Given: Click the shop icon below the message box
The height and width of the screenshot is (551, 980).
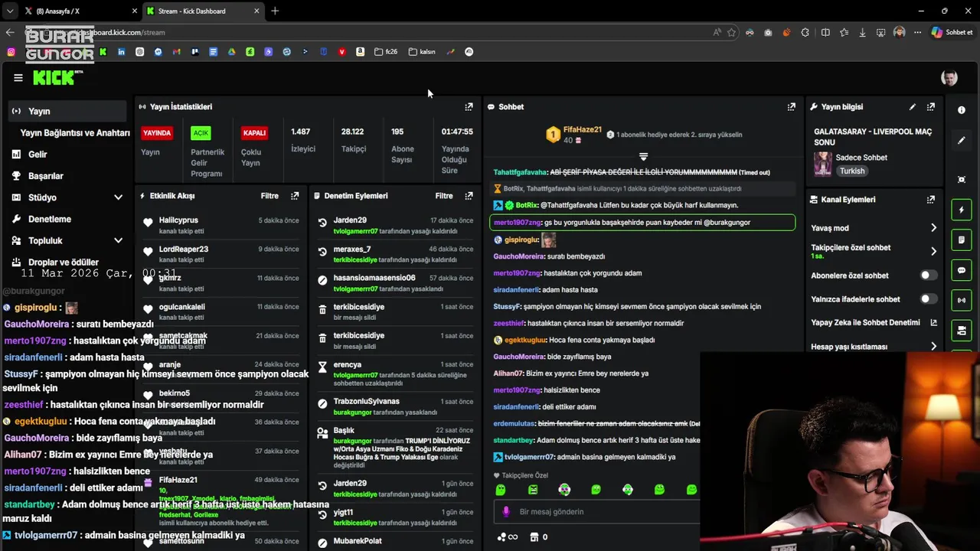Looking at the screenshot, I should click(534, 537).
